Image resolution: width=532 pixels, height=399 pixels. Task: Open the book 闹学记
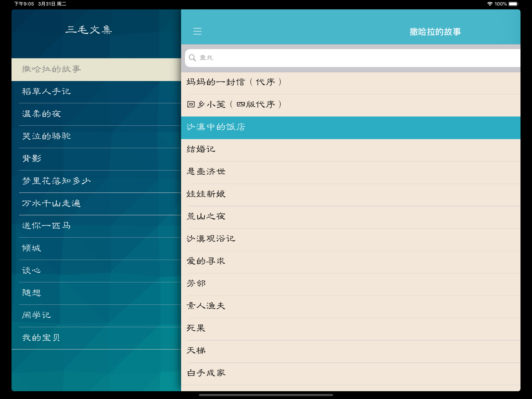coord(96,316)
